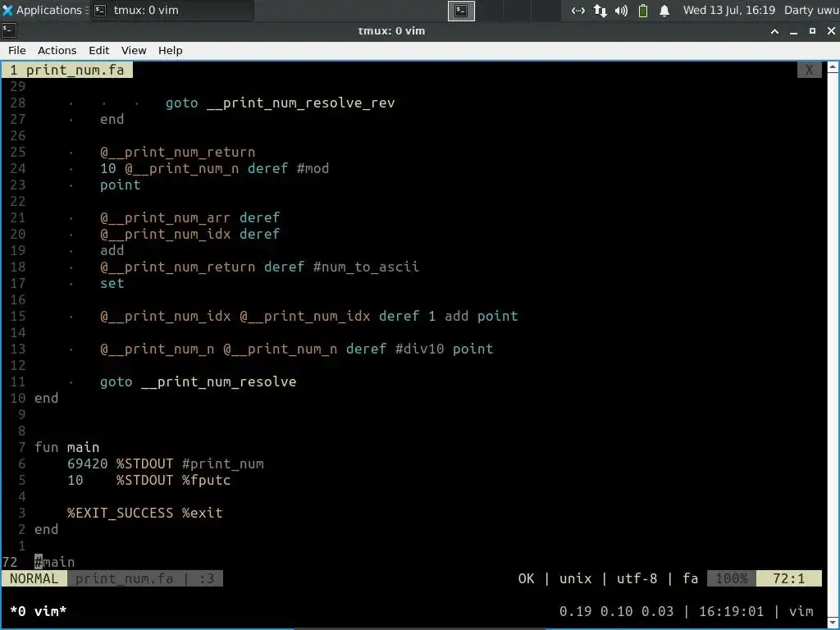The width and height of the screenshot is (840, 630).
Task: Click the terminal vertical scrollbar track
Action: 833,345
